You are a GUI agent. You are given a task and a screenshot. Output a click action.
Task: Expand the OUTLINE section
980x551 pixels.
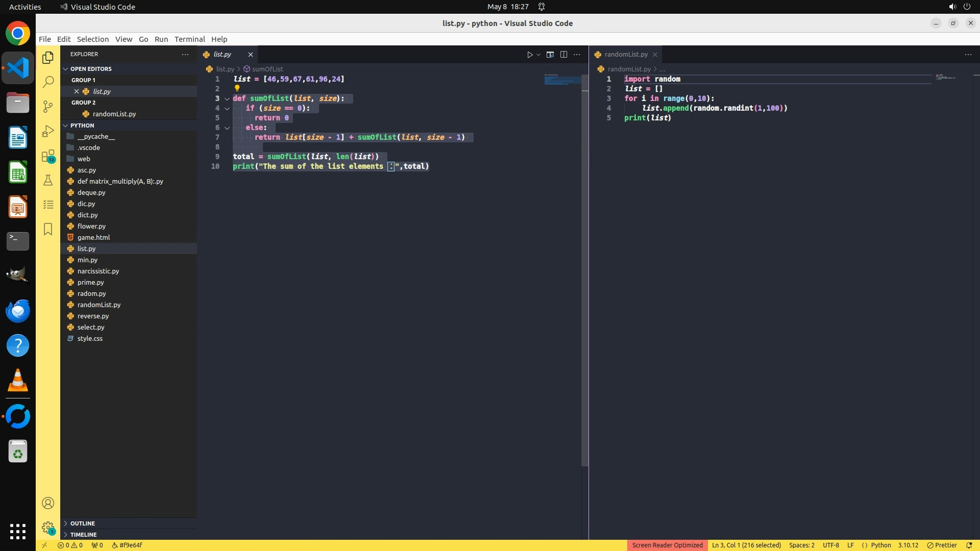coord(82,523)
